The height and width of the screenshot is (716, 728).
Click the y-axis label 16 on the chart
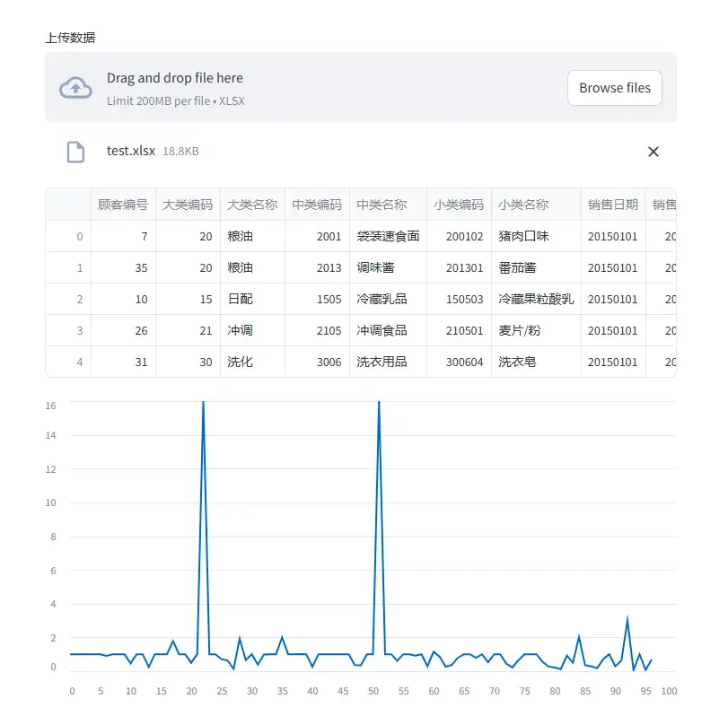(x=51, y=404)
